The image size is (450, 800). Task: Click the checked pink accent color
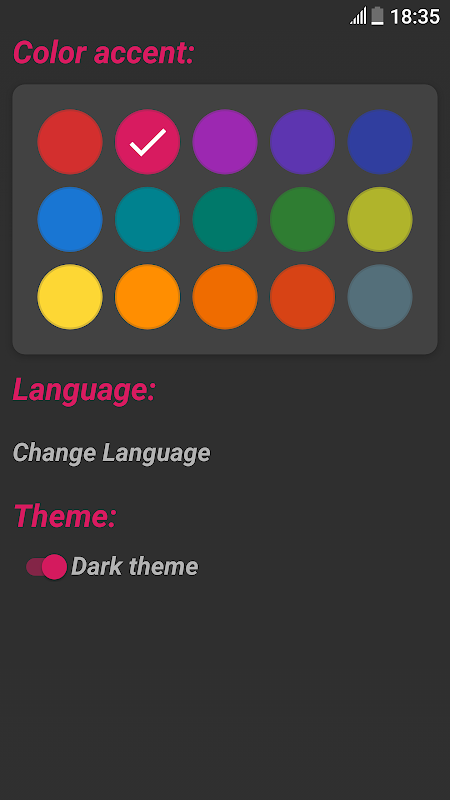147,142
